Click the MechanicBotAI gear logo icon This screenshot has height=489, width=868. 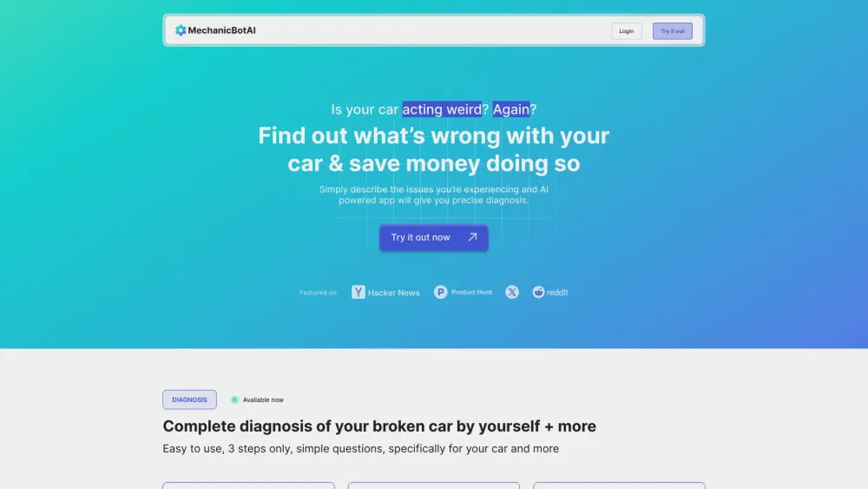point(181,30)
